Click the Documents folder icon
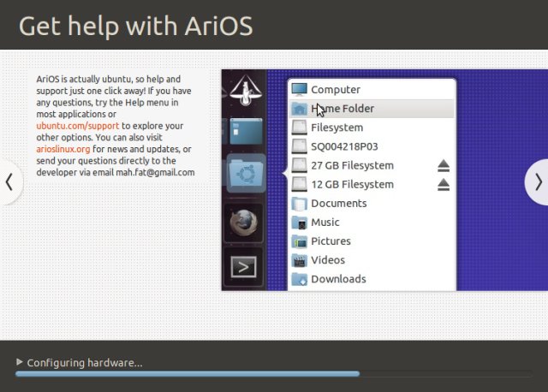This screenshot has height=392, width=548. point(299,204)
